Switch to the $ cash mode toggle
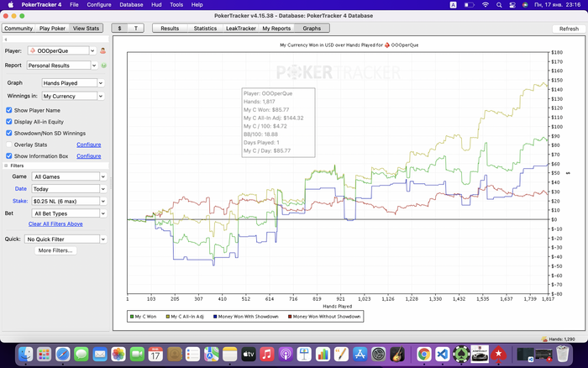 pyautogui.click(x=119, y=28)
